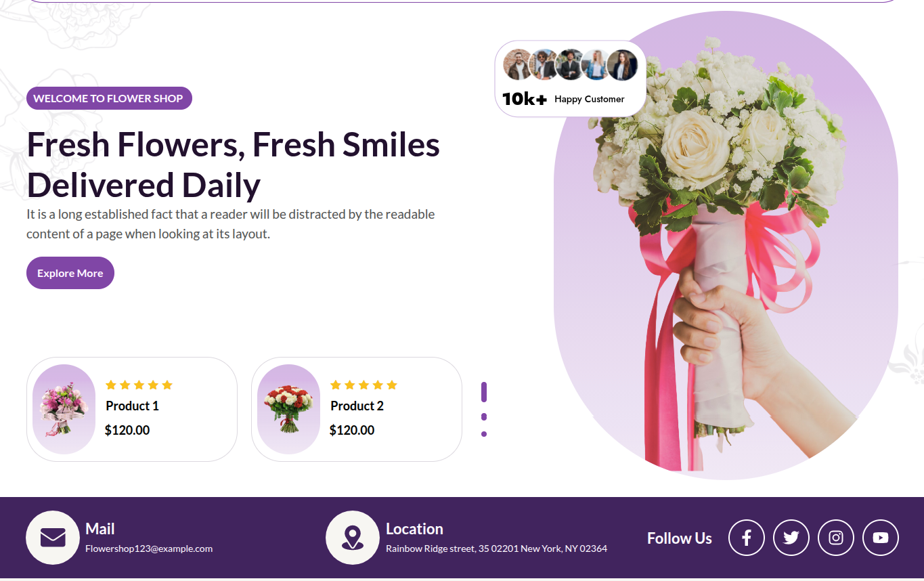Open Flowershop123@example.com email link
The height and width of the screenshot is (581, 924).
[149, 548]
